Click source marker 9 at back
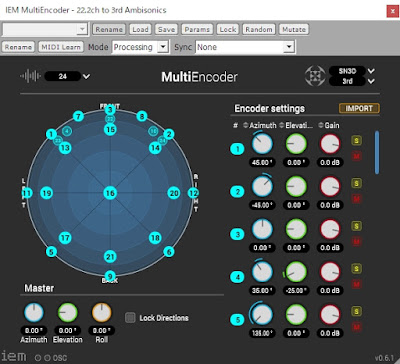Image resolution: width=400 pixels, height=364 pixels. [x=110, y=276]
